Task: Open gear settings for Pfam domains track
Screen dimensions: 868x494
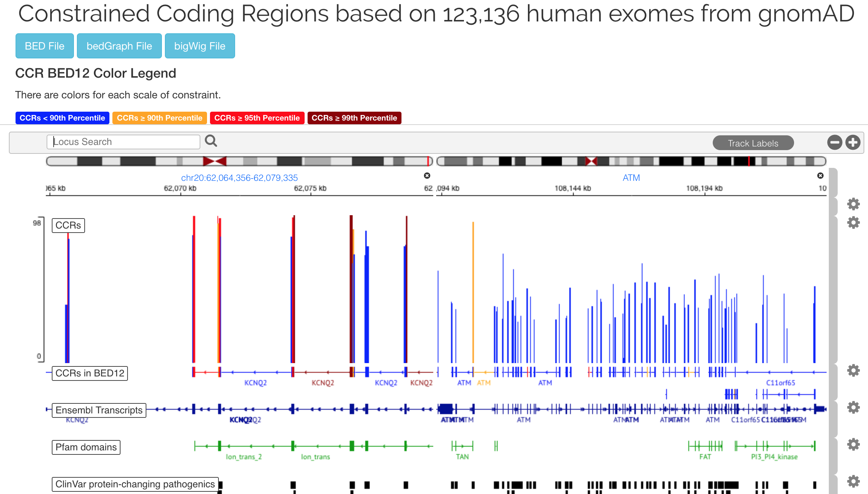Action: click(853, 444)
